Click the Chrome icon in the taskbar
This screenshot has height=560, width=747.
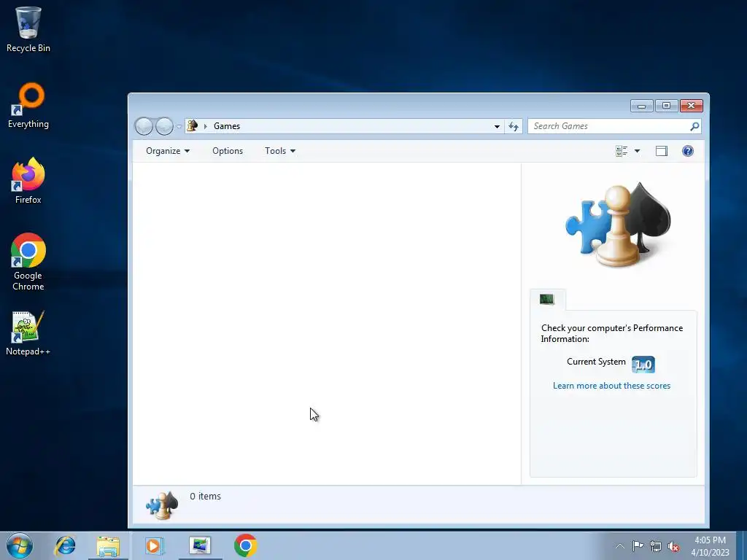point(245,545)
